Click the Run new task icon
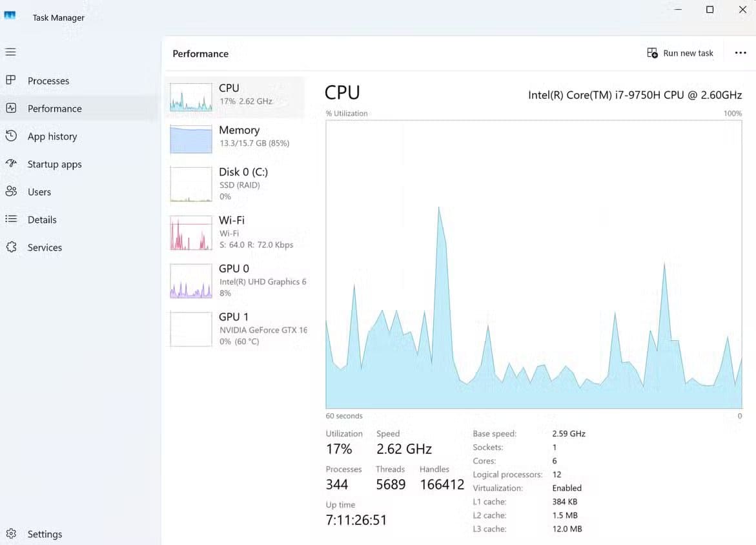 651,52
